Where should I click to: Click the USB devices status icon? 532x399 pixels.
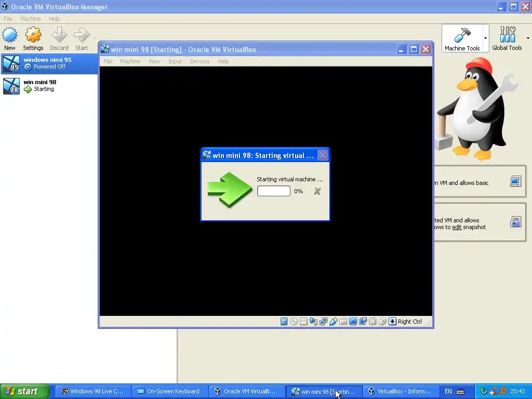point(333,322)
